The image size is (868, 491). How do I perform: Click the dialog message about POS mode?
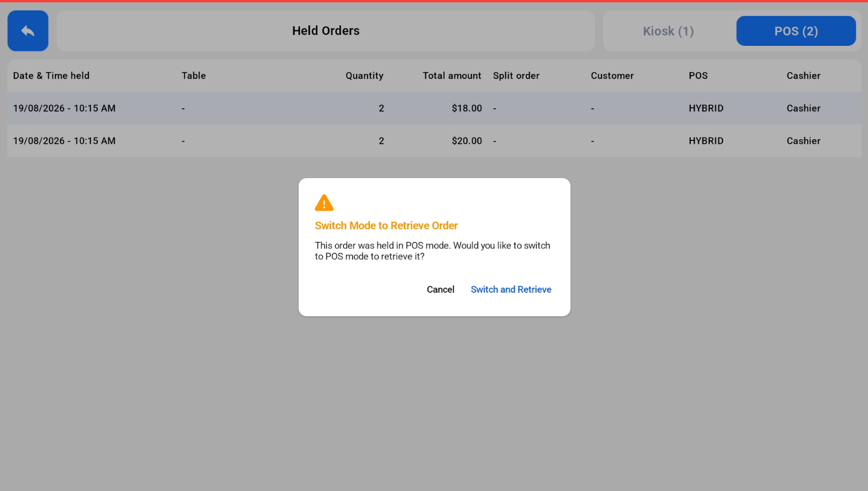coord(432,251)
